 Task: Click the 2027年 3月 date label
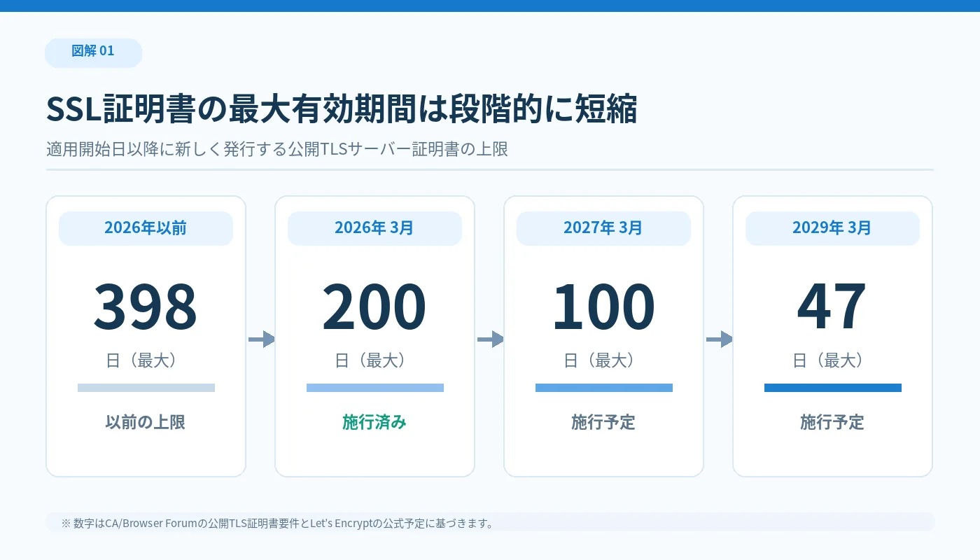[603, 228]
